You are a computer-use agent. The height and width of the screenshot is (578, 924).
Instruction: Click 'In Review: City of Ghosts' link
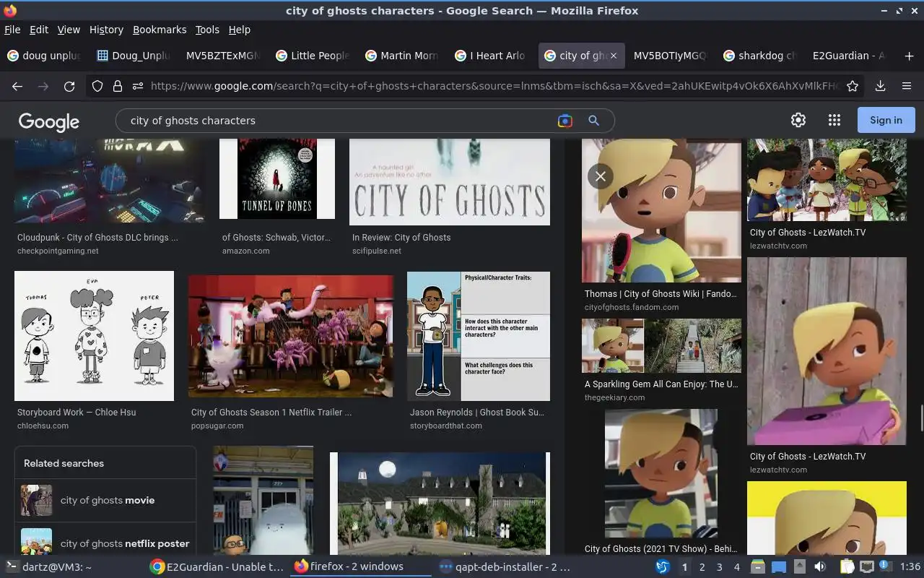click(x=401, y=237)
